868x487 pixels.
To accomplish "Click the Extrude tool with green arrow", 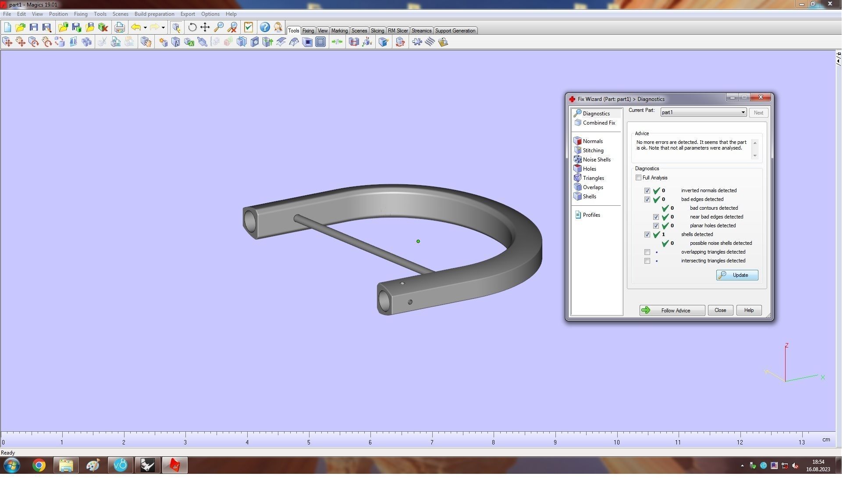I will tap(268, 42).
